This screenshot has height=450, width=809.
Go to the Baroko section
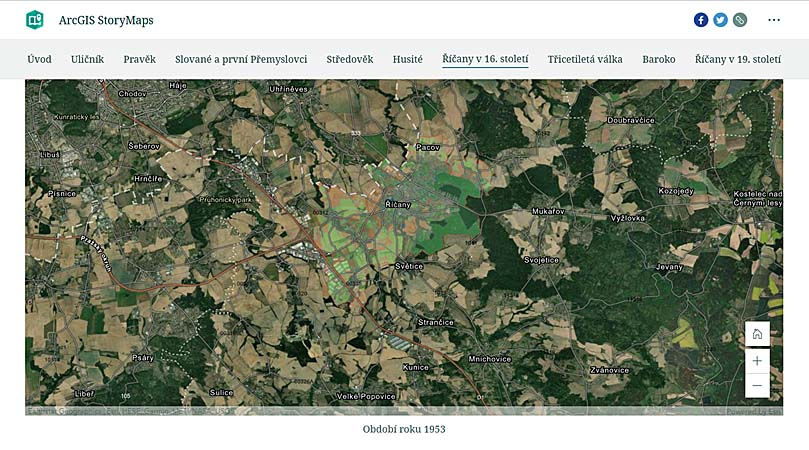point(659,59)
